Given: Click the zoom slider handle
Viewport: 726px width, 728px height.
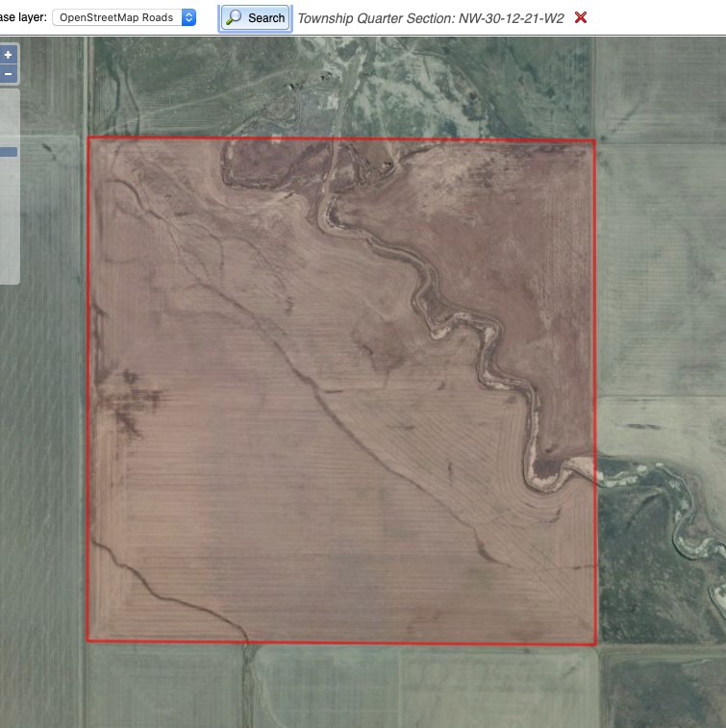Looking at the screenshot, I should click(x=9, y=152).
